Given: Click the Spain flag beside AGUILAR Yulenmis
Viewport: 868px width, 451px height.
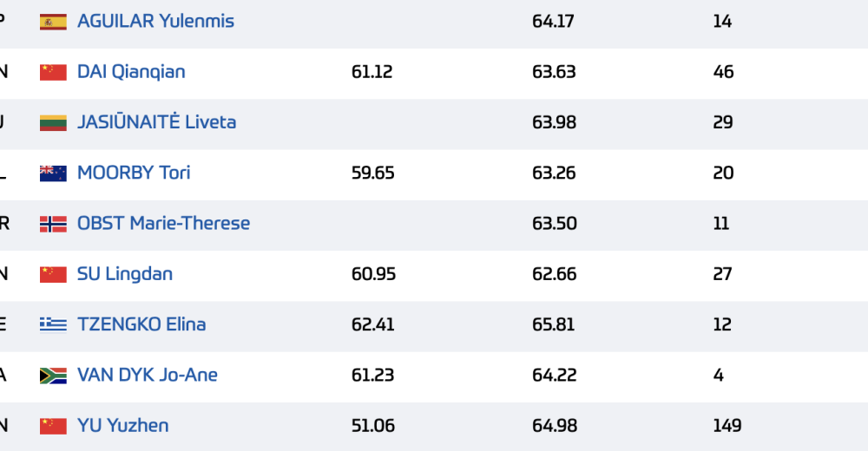Looking at the screenshot, I should pos(53,22).
